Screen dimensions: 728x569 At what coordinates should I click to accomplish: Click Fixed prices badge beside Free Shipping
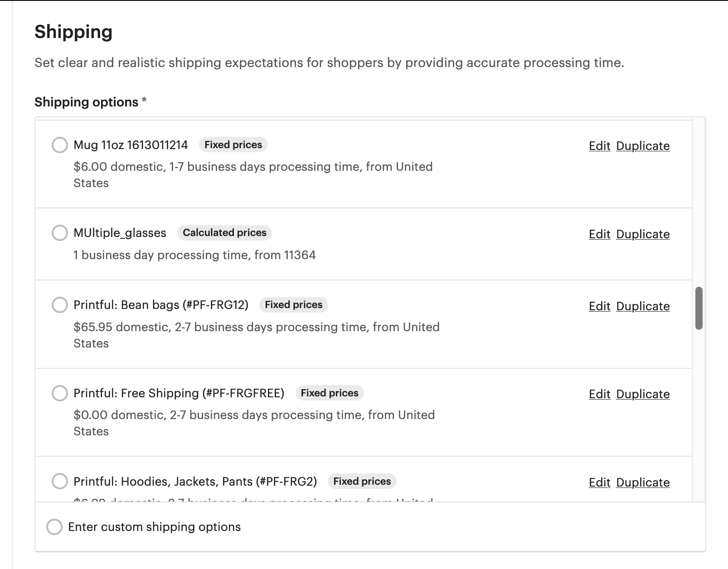click(330, 393)
